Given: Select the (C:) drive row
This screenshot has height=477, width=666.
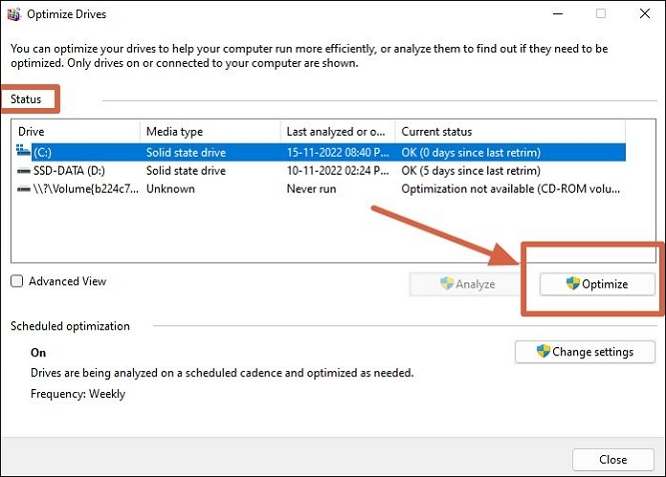Looking at the screenshot, I should pos(320,152).
